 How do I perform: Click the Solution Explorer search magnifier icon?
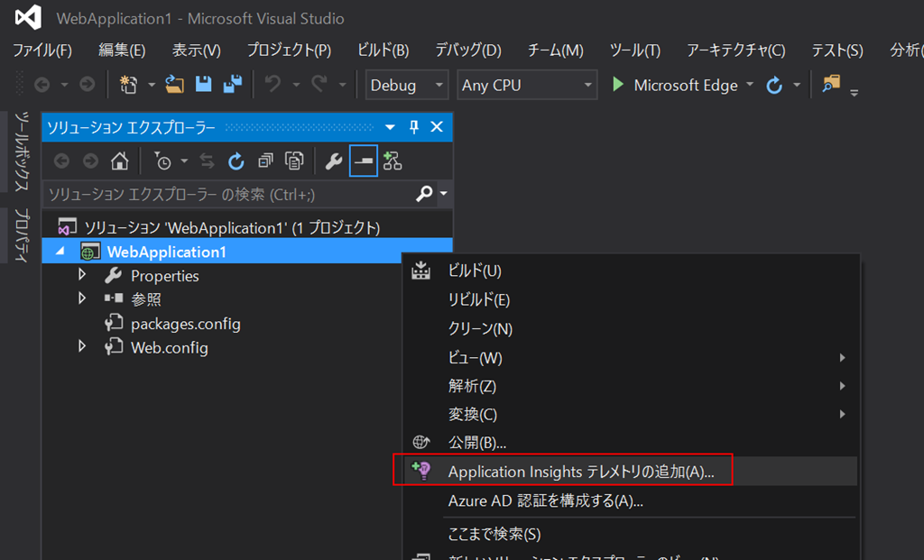click(424, 193)
